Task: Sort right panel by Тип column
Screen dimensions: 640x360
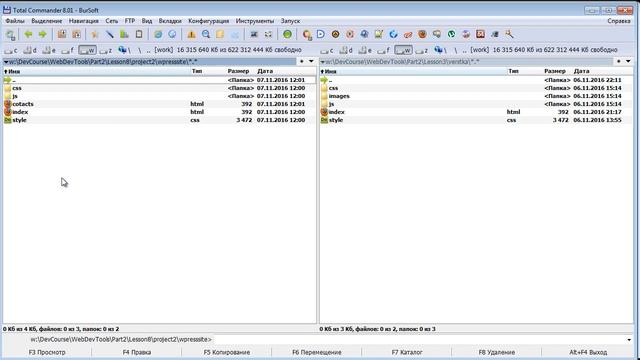Action: 513,71
